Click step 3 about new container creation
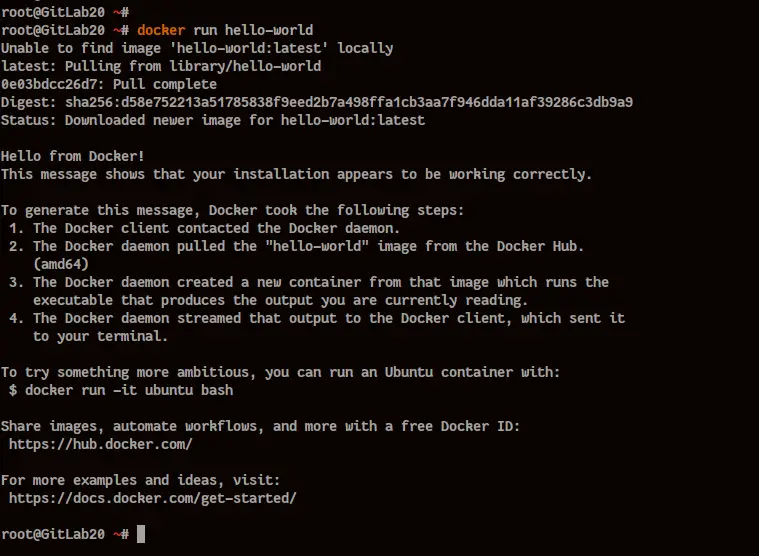Image resolution: width=759 pixels, height=556 pixels. coord(309,291)
